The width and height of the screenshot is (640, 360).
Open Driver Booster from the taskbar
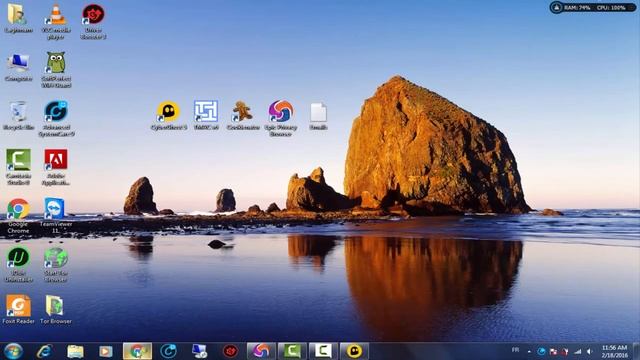[x=230, y=351]
